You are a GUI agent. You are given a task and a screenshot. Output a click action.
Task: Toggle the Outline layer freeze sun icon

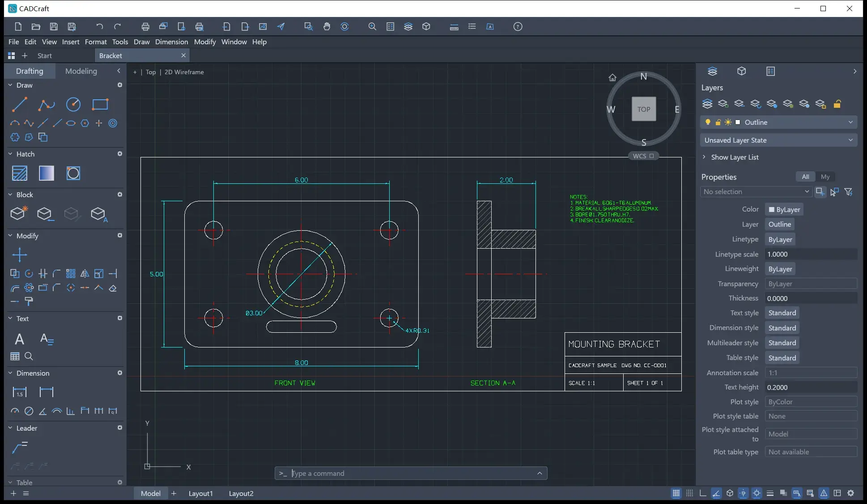pos(728,122)
